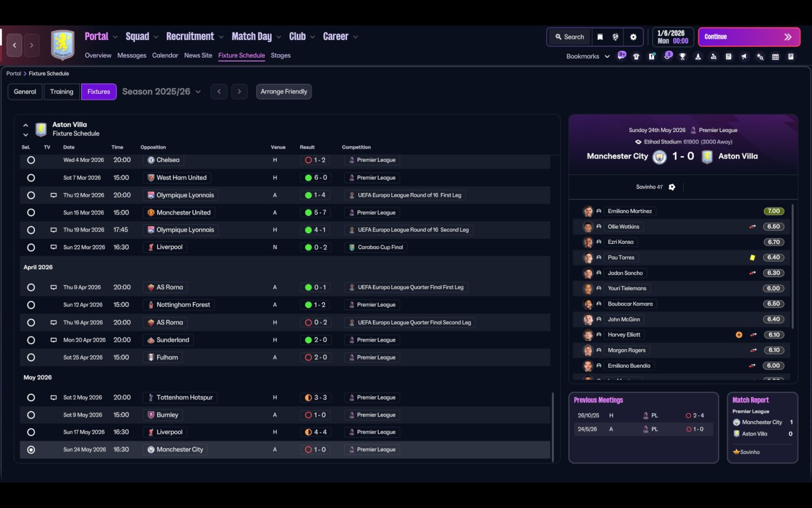The height and width of the screenshot is (508, 812).
Task: Click the Arrange Friendly button
Action: tap(284, 91)
